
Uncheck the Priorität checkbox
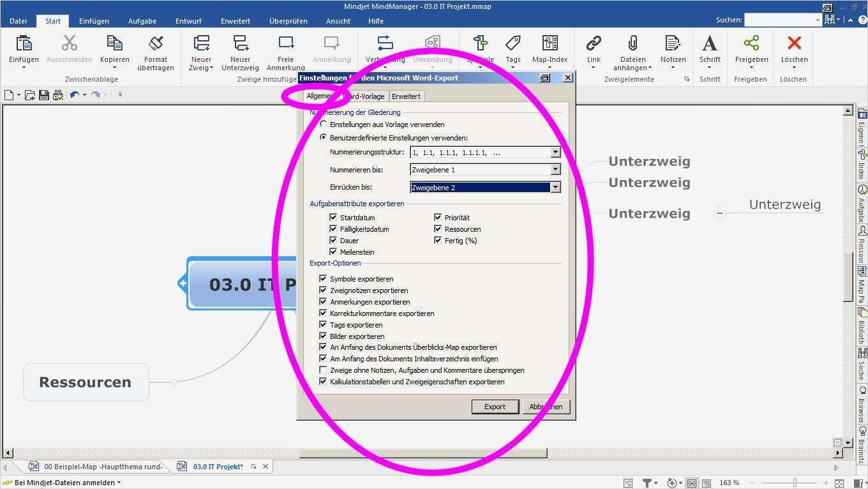click(438, 217)
